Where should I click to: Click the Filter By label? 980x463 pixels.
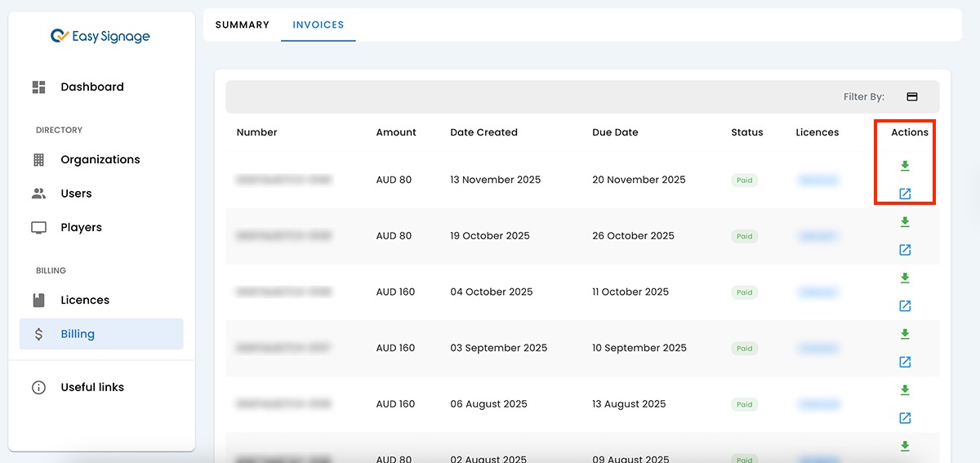pos(864,96)
